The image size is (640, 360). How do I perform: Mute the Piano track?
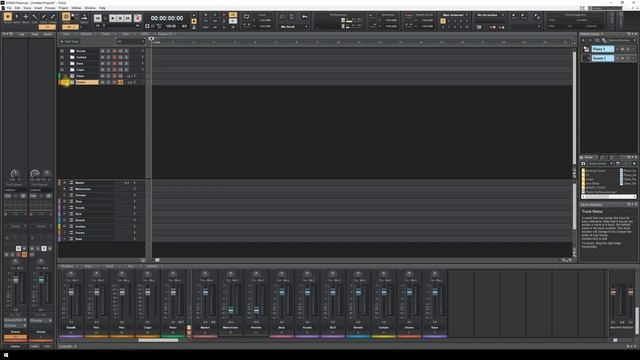pos(102,76)
